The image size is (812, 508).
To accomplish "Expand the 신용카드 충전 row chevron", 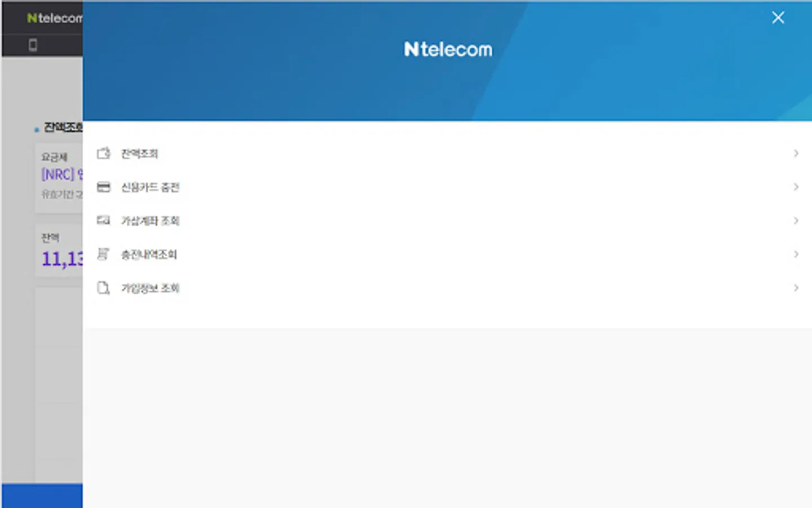I will 796,187.
